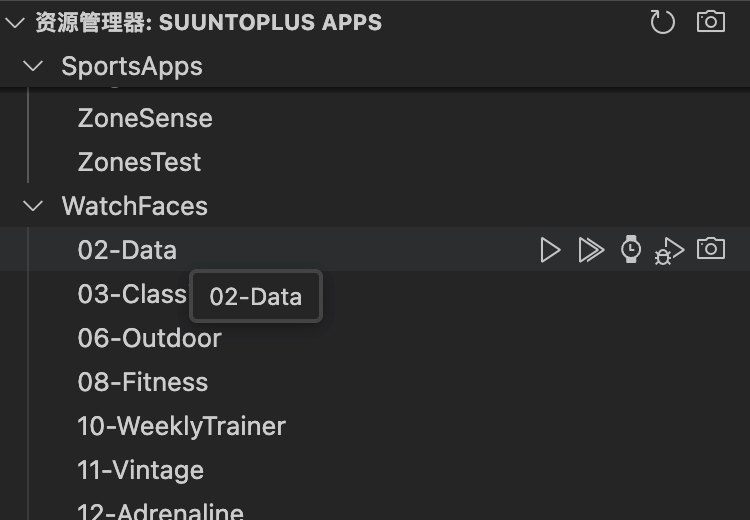Select the ZoneSense app item
Viewport: 750px width, 520px height.
(145, 118)
